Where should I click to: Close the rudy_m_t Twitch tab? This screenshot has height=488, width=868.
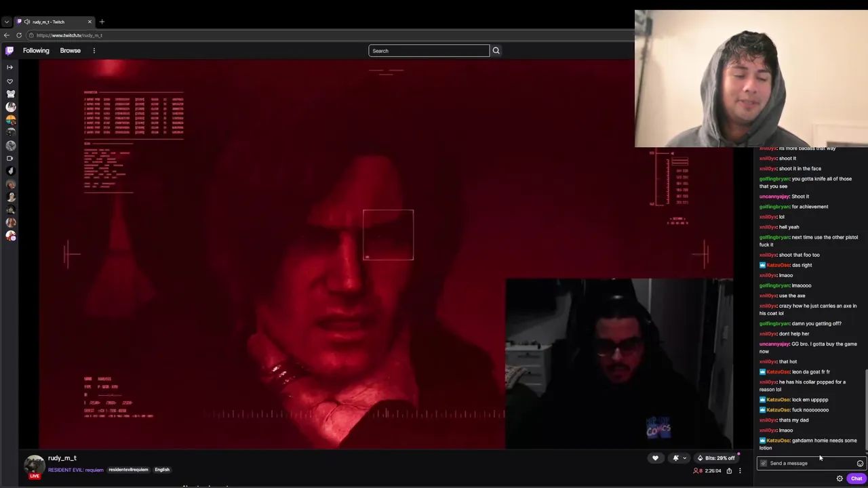coord(89,22)
